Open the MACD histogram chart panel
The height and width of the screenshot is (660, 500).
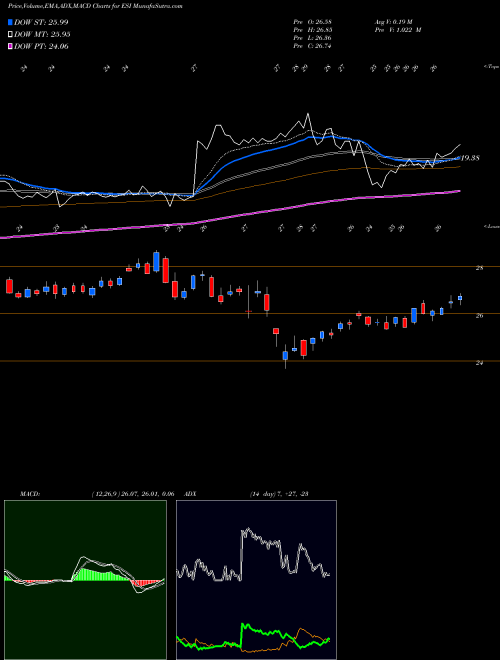click(x=85, y=580)
